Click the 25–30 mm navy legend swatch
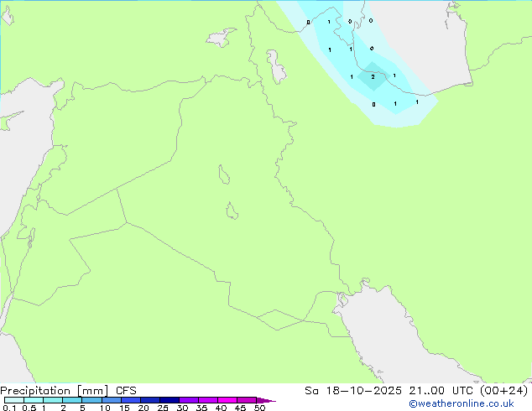 click(170, 400)
